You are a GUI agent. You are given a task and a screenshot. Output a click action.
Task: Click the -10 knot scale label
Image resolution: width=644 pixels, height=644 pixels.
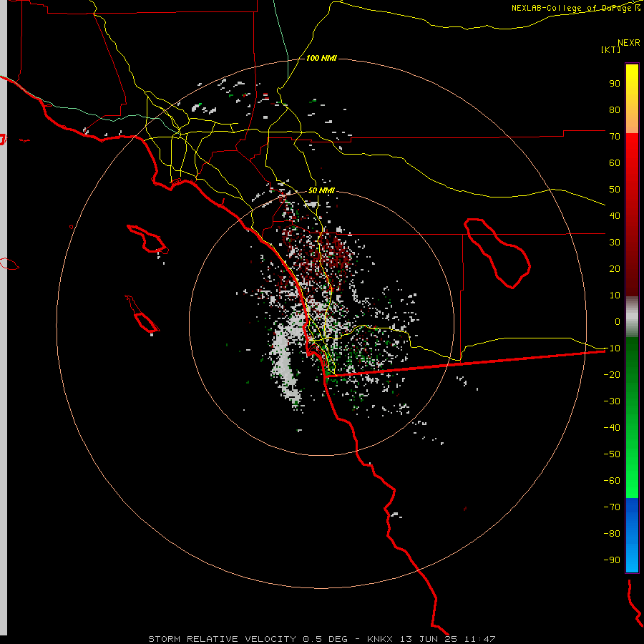(612, 348)
